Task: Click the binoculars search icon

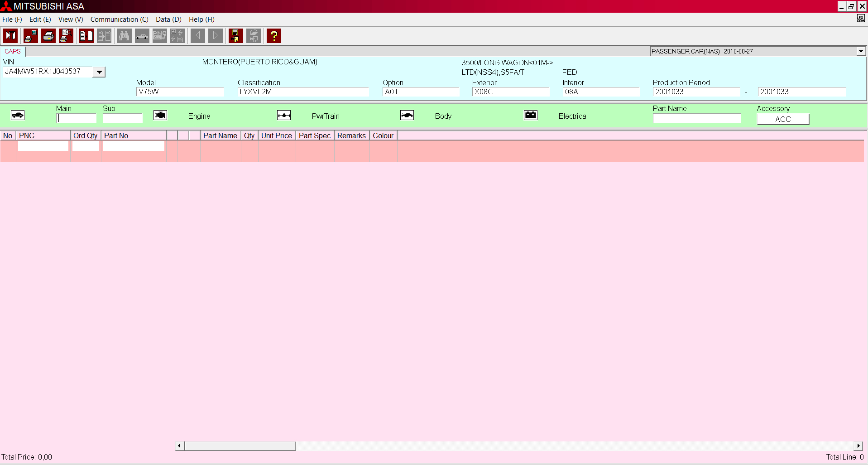Action: [124, 36]
